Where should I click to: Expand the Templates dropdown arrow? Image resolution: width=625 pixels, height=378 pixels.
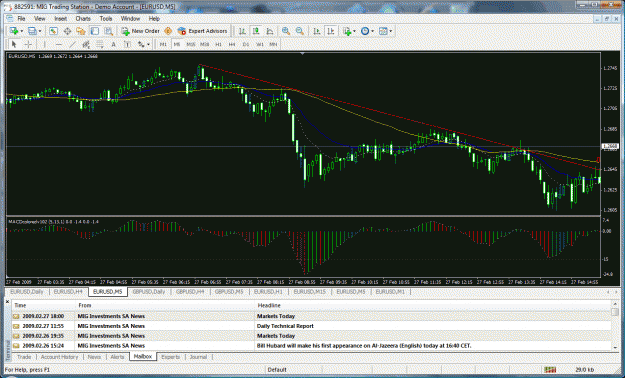[x=391, y=31]
